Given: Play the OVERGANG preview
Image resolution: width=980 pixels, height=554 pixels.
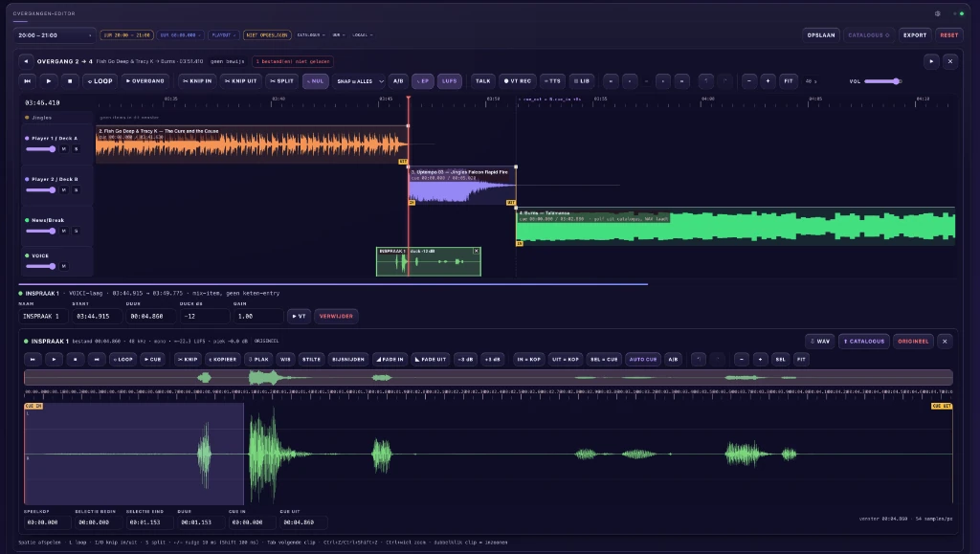Looking at the screenshot, I should tap(145, 81).
